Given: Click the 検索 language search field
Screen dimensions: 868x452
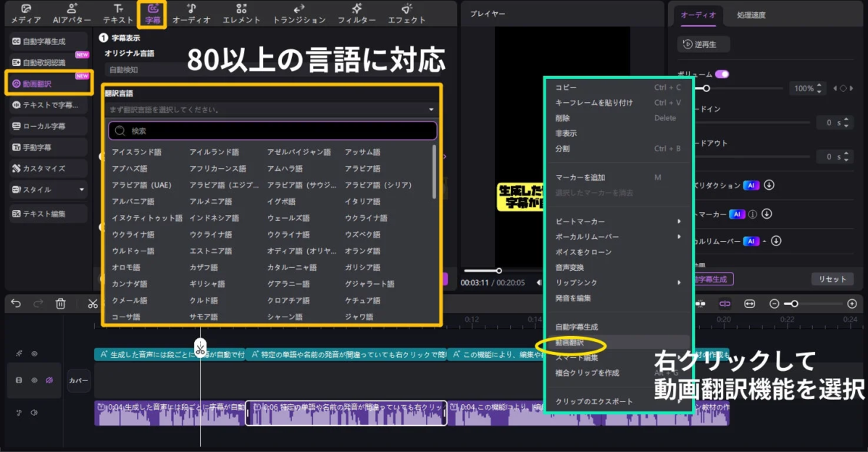Looking at the screenshot, I should pyautogui.click(x=271, y=129).
